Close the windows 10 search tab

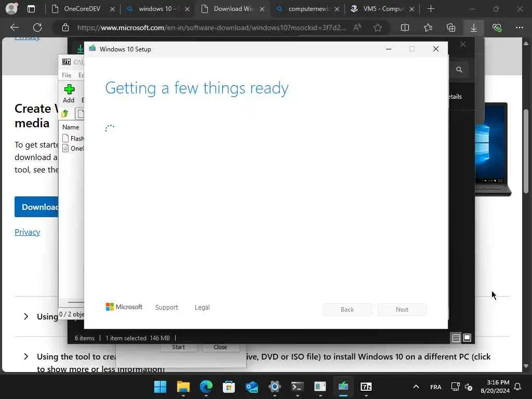coord(187,9)
